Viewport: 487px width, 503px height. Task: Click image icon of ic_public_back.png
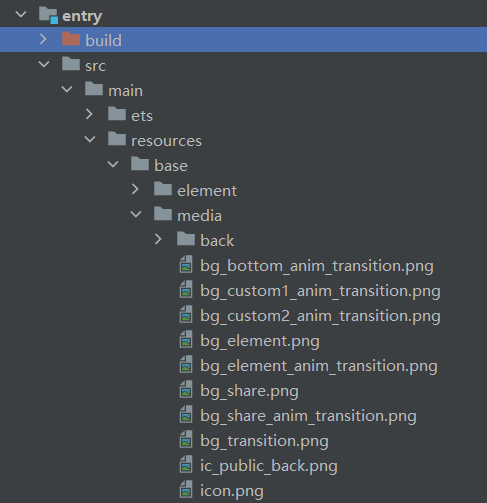[x=186, y=464]
